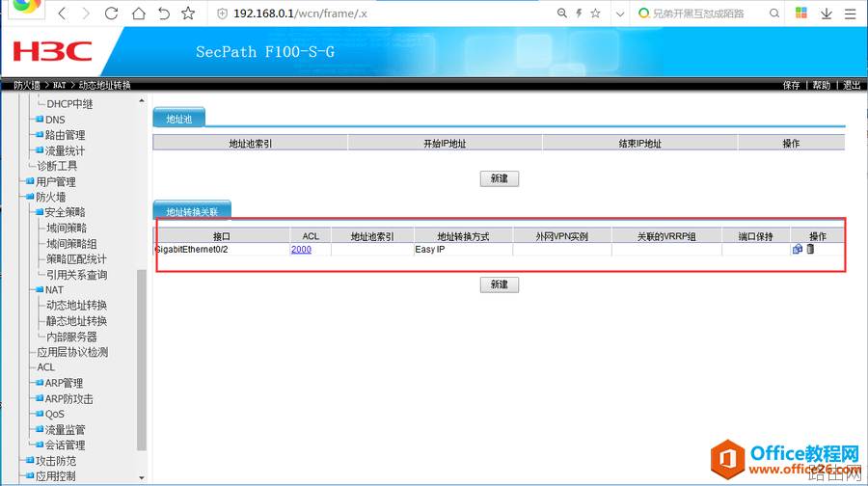Reload the page with refresh icon
This screenshot has width=868, height=486.
tap(111, 13)
